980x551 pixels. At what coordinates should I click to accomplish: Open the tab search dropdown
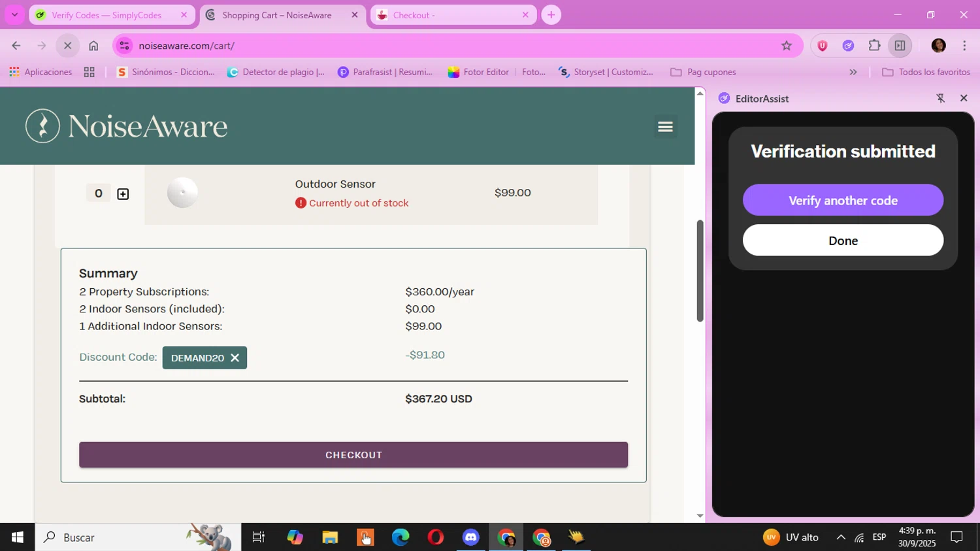click(14, 15)
